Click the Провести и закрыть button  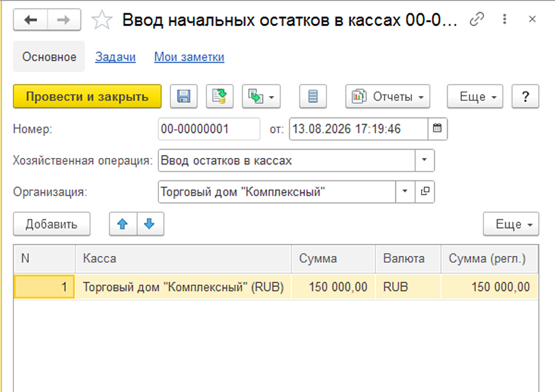87,96
